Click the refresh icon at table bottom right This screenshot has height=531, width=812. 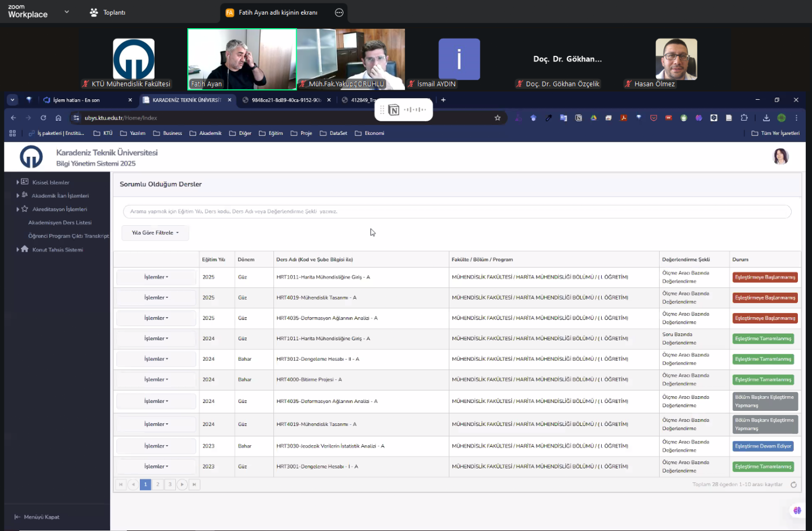pyautogui.click(x=793, y=485)
